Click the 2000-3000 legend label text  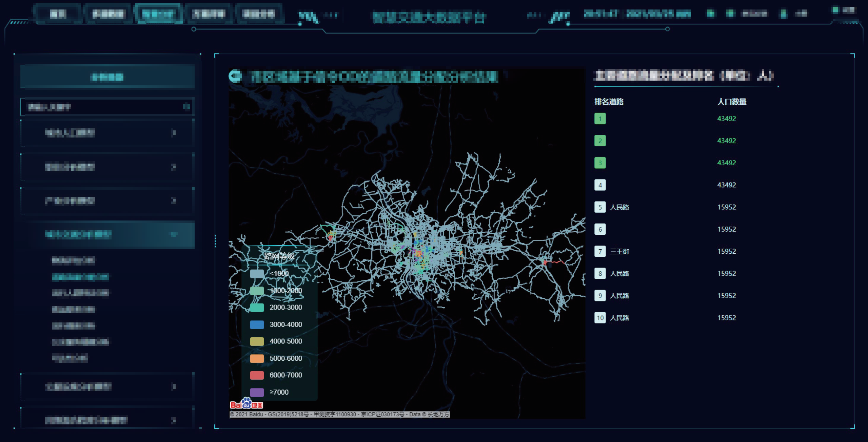coord(286,308)
